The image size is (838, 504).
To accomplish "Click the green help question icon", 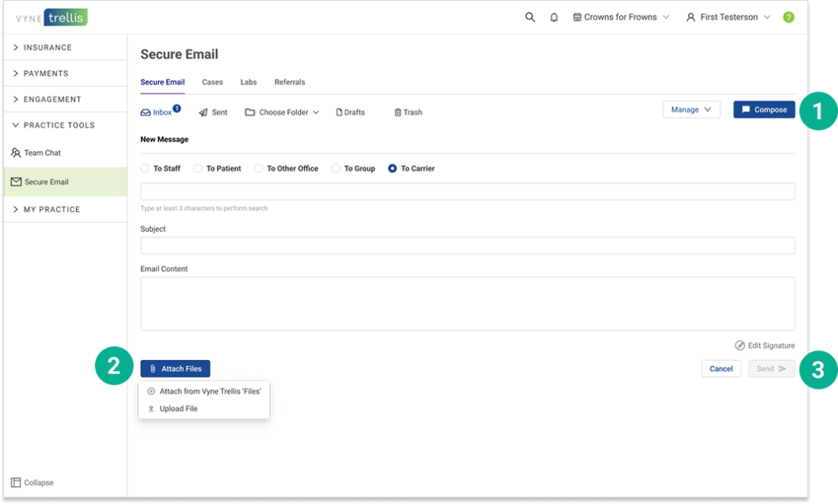I will click(788, 17).
